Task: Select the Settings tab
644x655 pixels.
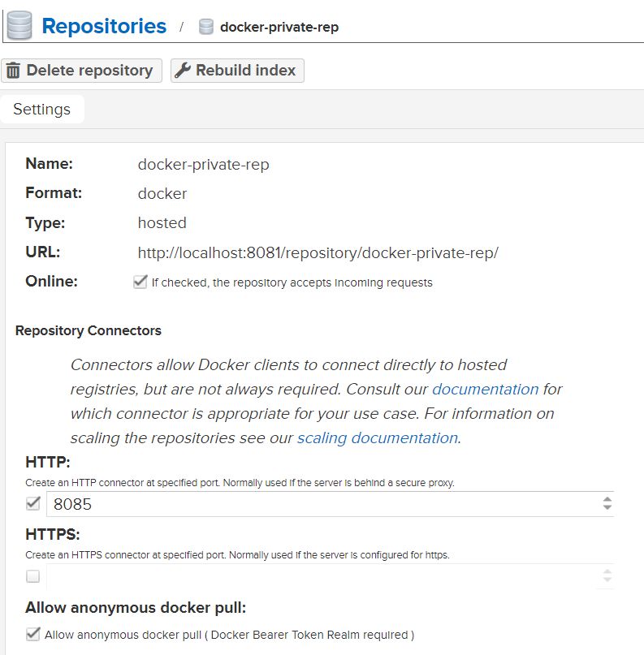Action: click(42, 110)
